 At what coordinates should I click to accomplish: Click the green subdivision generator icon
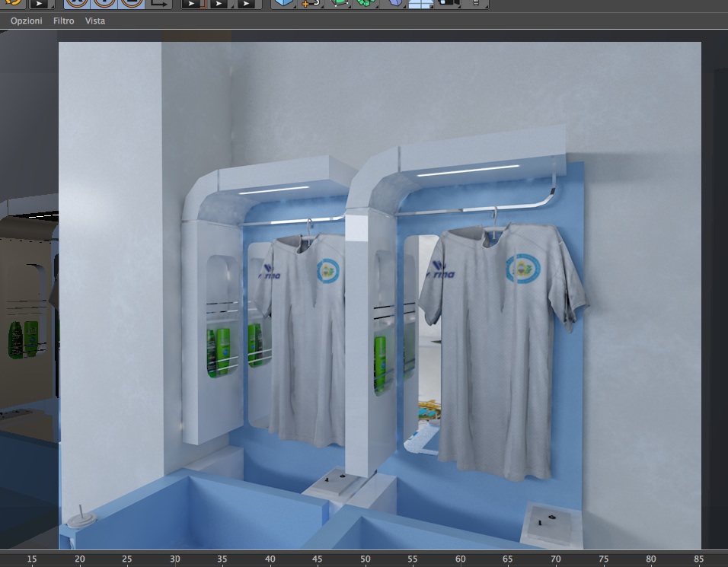coord(339,3)
